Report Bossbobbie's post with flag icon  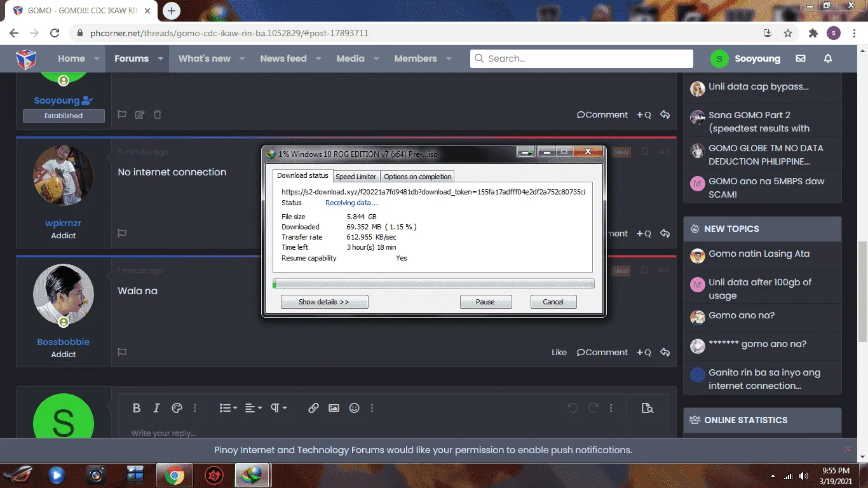(122, 352)
